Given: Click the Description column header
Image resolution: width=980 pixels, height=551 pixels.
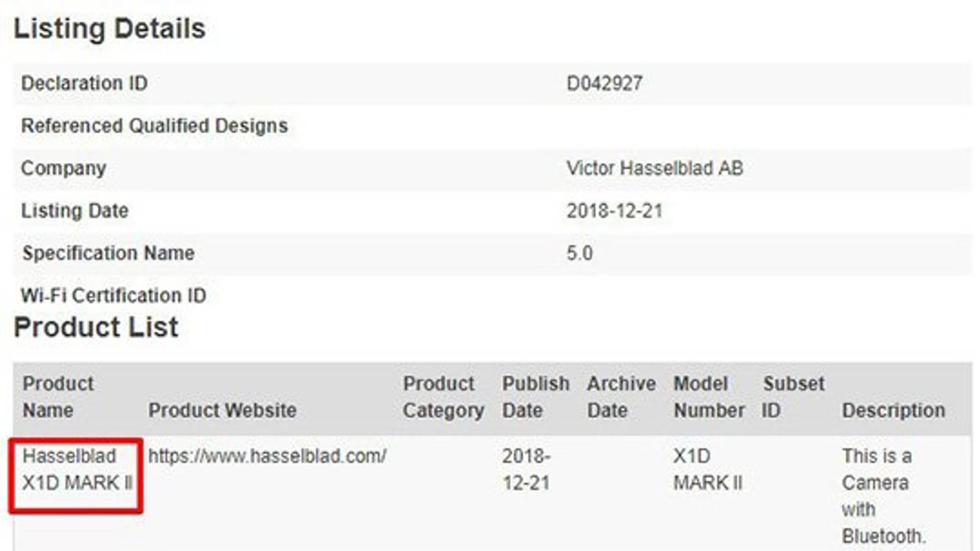Looking at the screenshot, I should pyautogui.click(x=893, y=410).
